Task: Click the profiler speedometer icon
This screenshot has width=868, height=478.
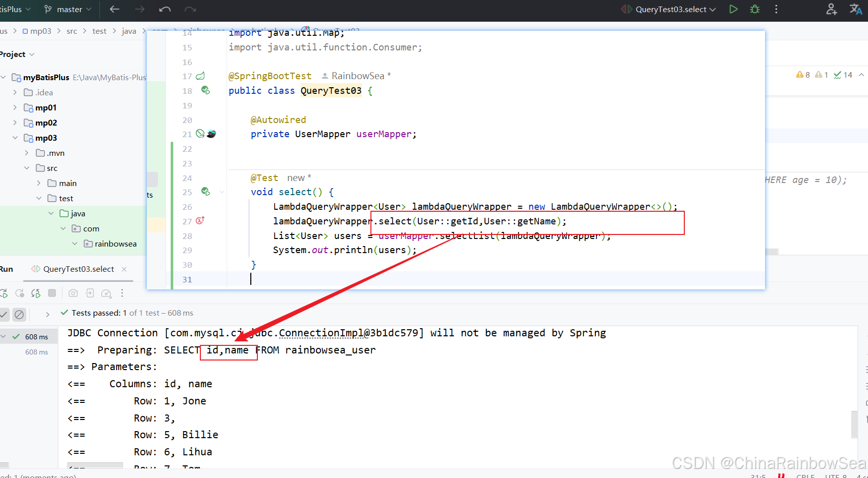Action: coord(106,293)
